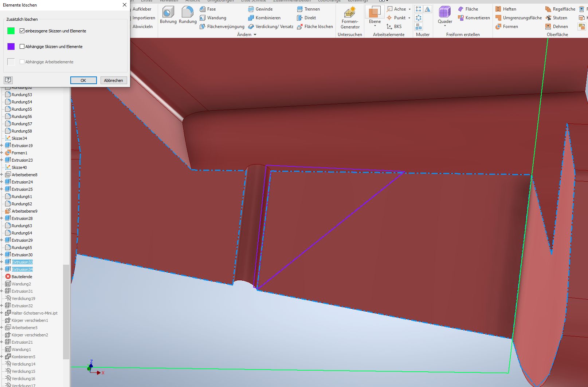
Task: Select the Bohrung hole tool
Action: pyautogui.click(x=168, y=15)
